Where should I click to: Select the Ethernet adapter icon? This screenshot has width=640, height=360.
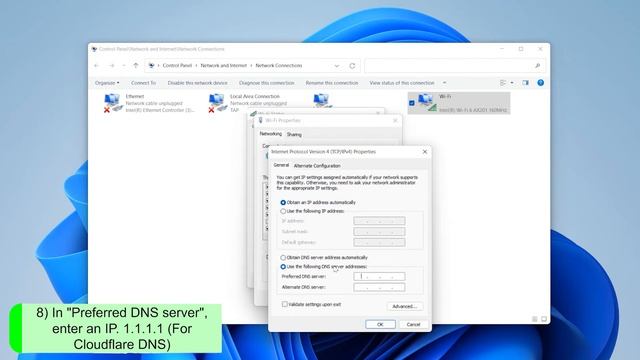pyautogui.click(x=112, y=103)
